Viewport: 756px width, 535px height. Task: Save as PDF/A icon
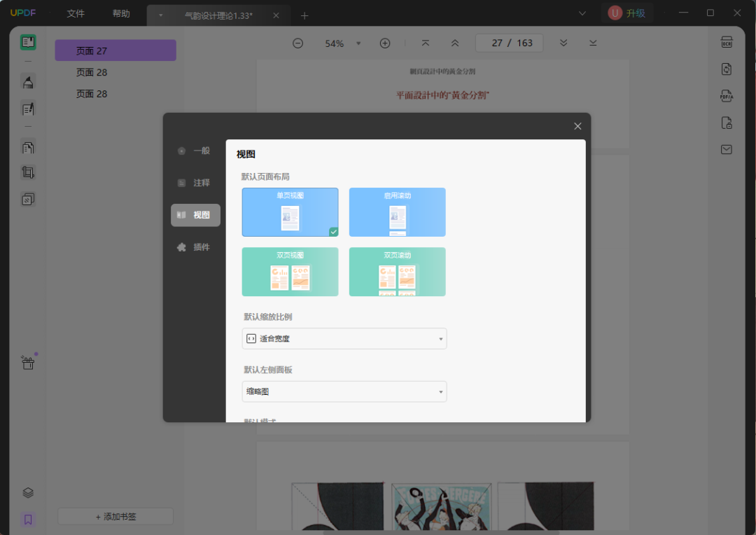coord(727,96)
